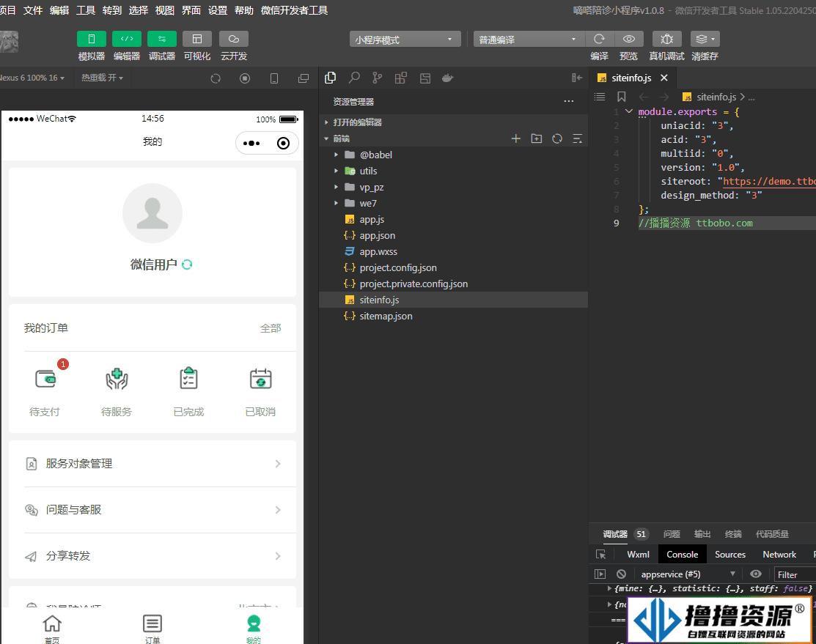
Task: Open the resource manager more options
Action: (569, 101)
